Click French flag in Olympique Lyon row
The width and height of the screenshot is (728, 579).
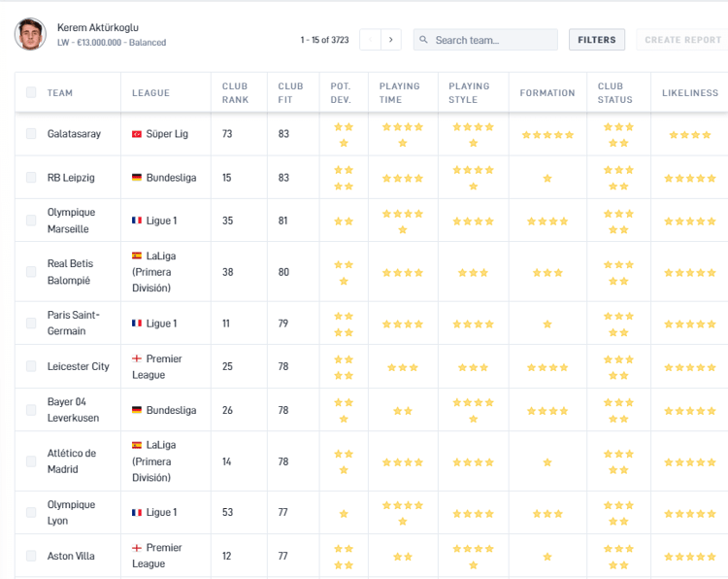point(137,513)
